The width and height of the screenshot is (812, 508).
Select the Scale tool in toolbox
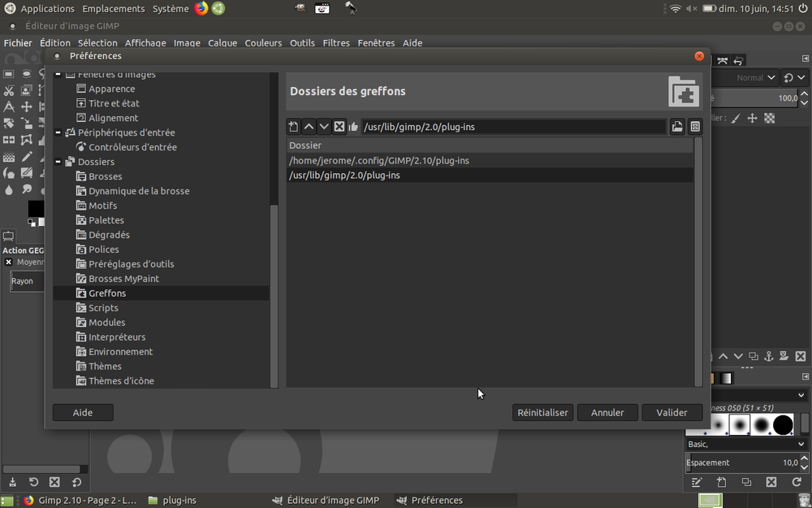click(26, 124)
